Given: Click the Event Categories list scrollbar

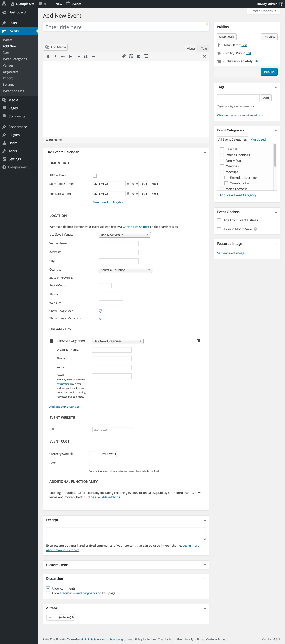Looking at the screenshot, I should (275, 155).
